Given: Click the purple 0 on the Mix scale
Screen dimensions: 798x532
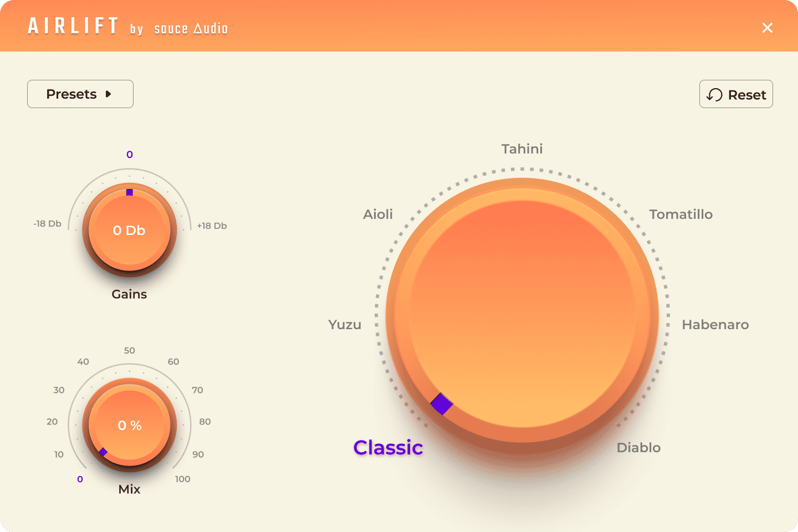Looking at the screenshot, I should tap(80, 479).
